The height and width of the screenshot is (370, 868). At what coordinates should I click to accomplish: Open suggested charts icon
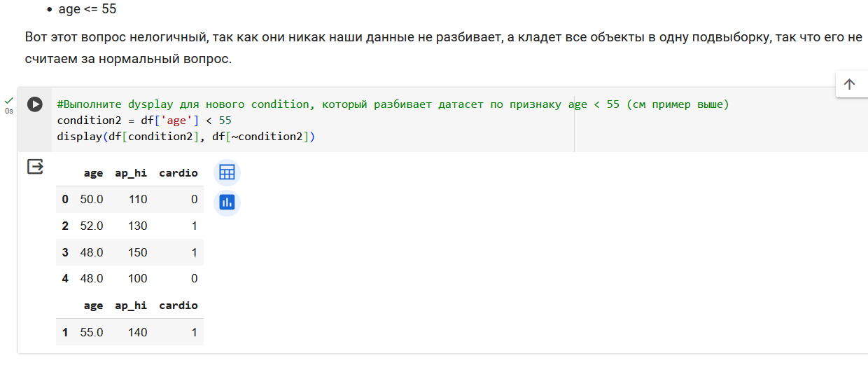tap(227, 203)
